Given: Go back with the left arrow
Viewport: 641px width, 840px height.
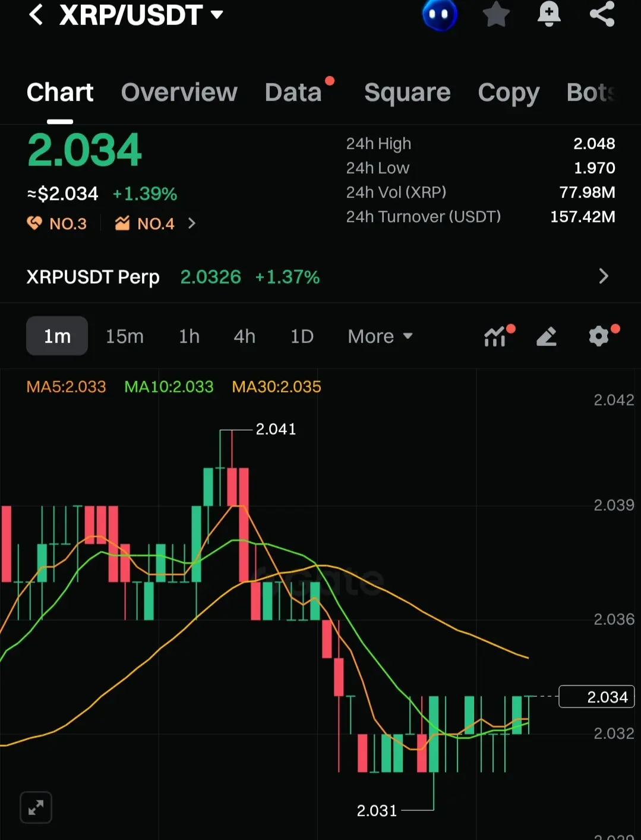Looking at the screenshot, I should pos(36,14).
